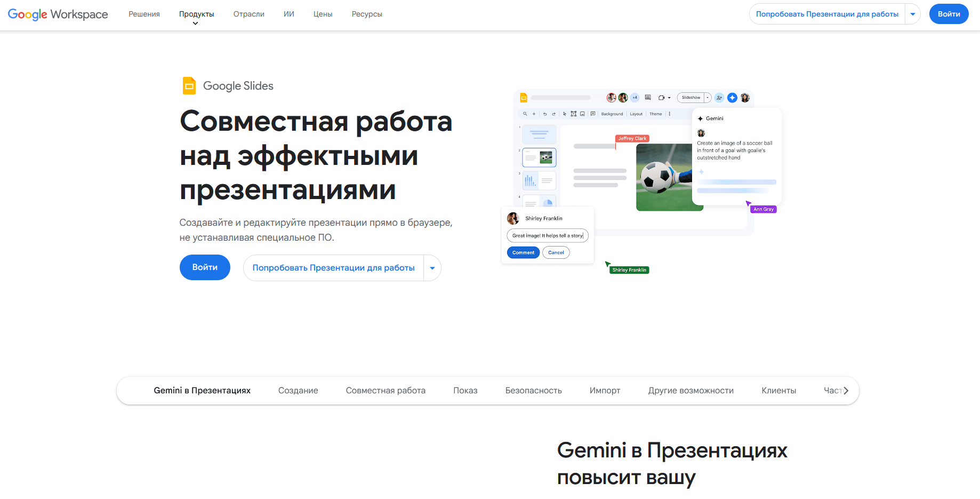This screenshot has height=499, width=980.
Task: Open dropdown arrow beside header Попробовать Презентации button
Action: pos(913,14)
